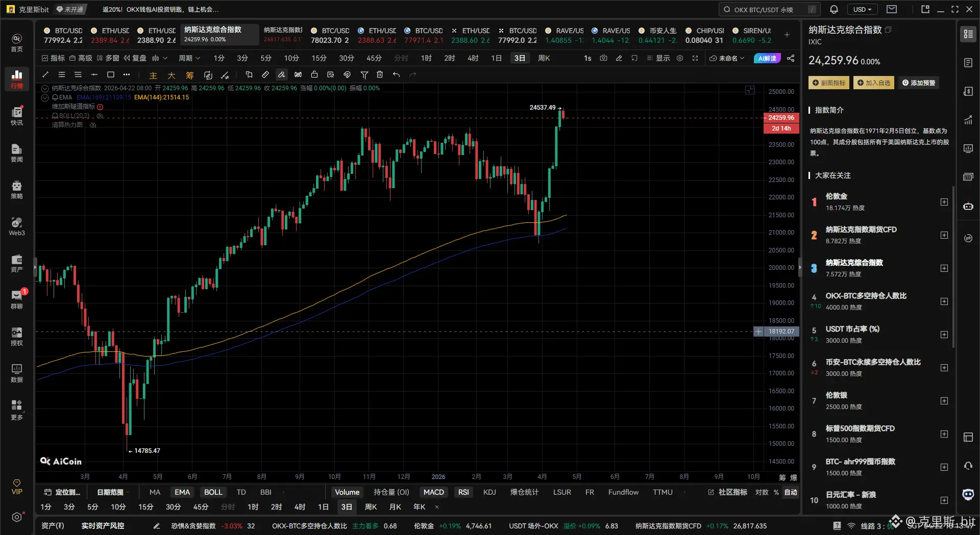This screenshot has height=535, width=980.
Task: Expand more main indicators arrow after BBI
Action: 283,492
